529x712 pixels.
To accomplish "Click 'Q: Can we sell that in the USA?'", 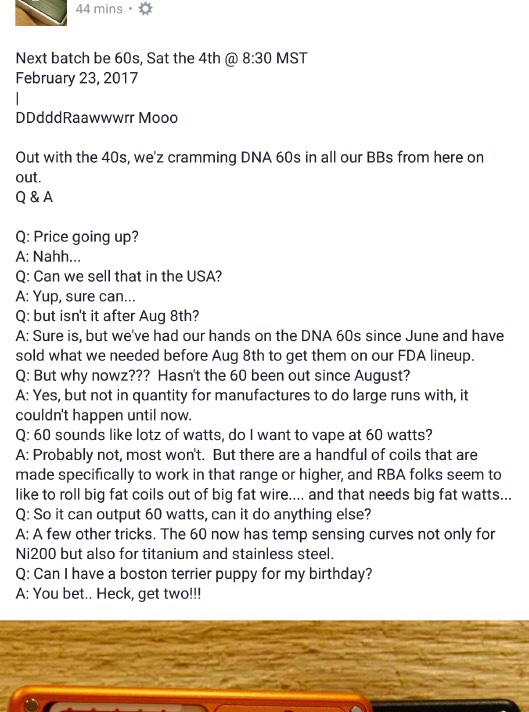I will 119,277.
